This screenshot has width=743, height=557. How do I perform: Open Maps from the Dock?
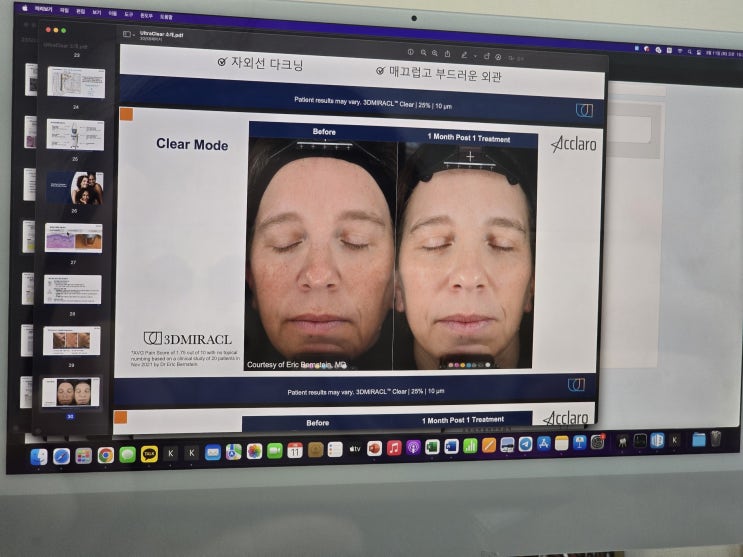(x=234, y=452)
